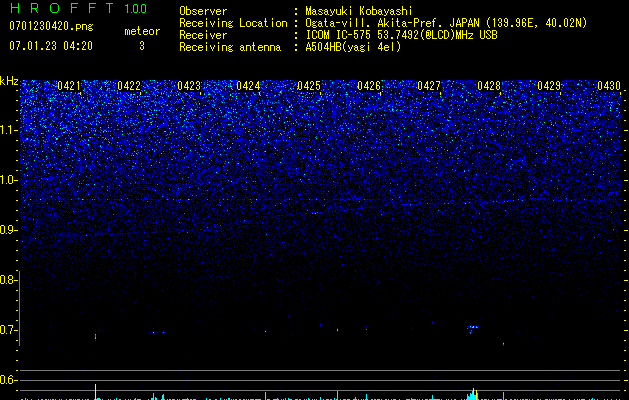The width and height of the screenshot is (629, 400).
Task: Click the large meteor echo near 0428
Action: tap(473, 329)
